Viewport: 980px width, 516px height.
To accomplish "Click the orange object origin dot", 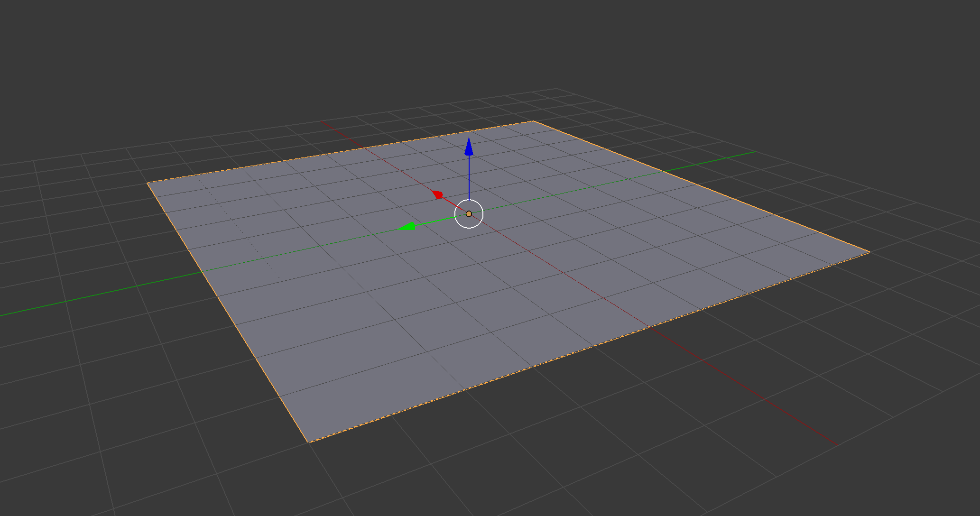I will tap(469, 214).
